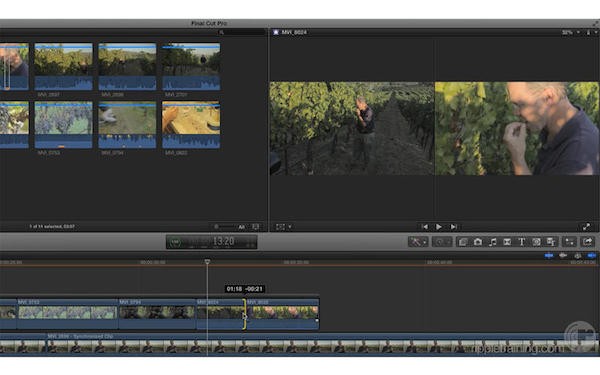Go to next edit in viewer

tap(453, 227)
